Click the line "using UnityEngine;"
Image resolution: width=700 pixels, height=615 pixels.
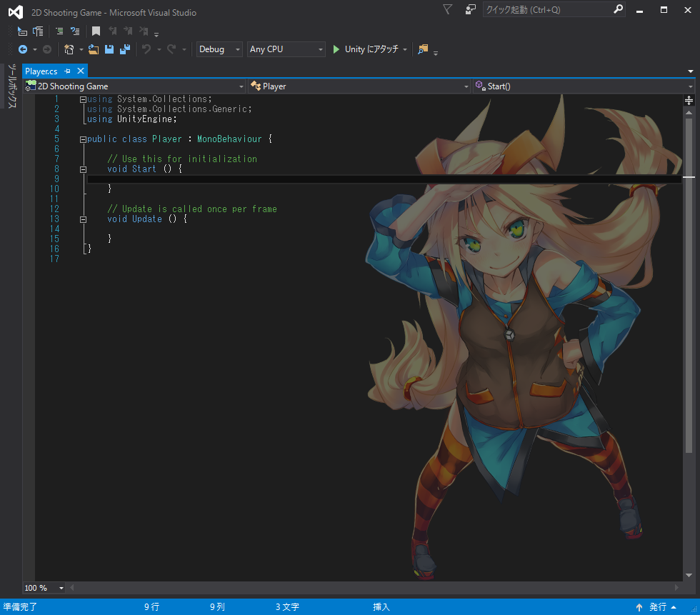(x=131, y=119)
